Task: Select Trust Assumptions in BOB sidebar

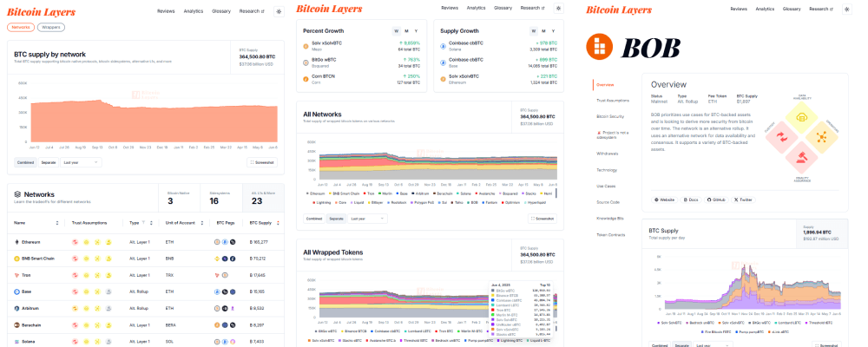Action: point(613,101)
